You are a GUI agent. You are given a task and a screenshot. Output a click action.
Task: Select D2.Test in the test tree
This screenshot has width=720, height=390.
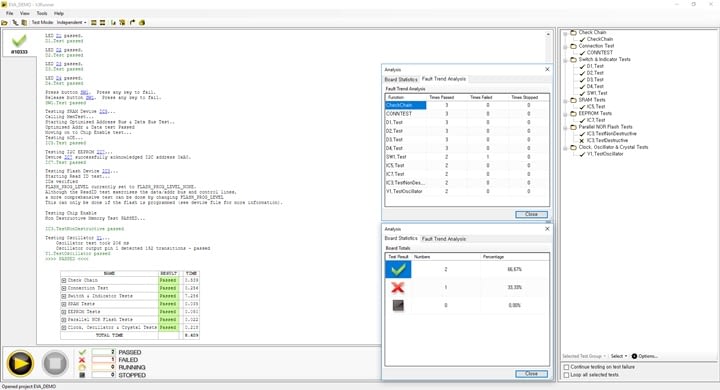(595, 73)
